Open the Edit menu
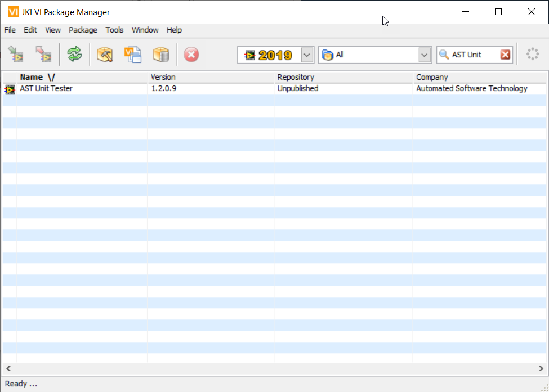549x392 pixels. (x=30, y=30)
